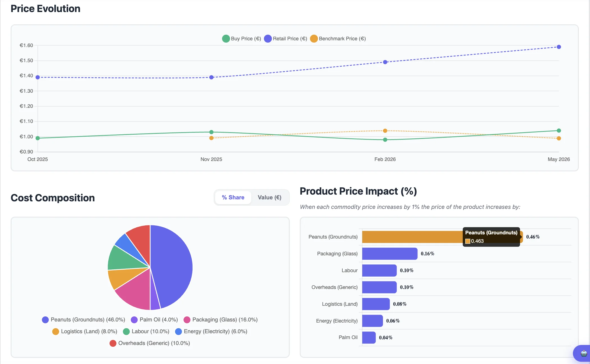Click the 0.46% value label

[533, 237]
